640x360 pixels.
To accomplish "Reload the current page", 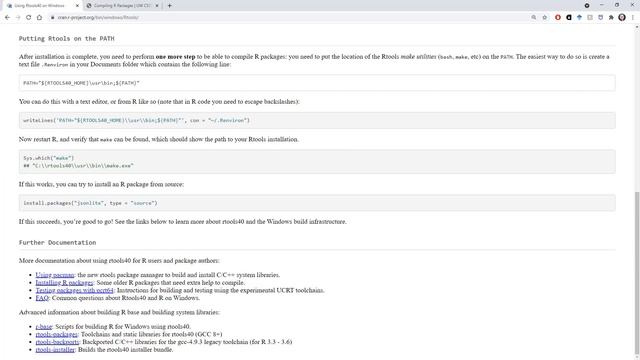I will pos(29,18).
